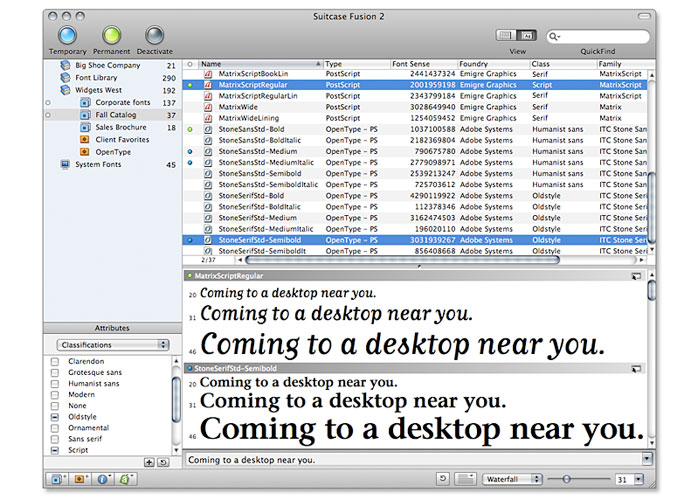
Task: Click new smart set icon in bottom toolbar
Action: click(80, 480)
